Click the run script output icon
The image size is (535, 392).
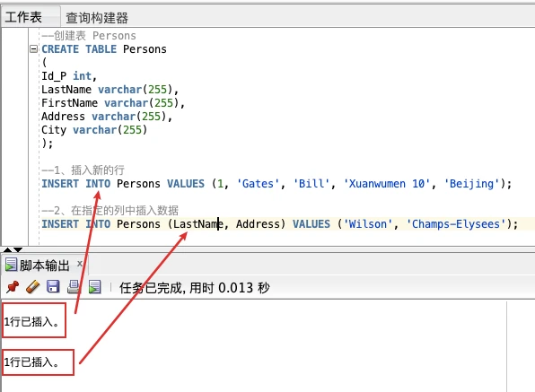pyautogui.click(x=94, y=287)
